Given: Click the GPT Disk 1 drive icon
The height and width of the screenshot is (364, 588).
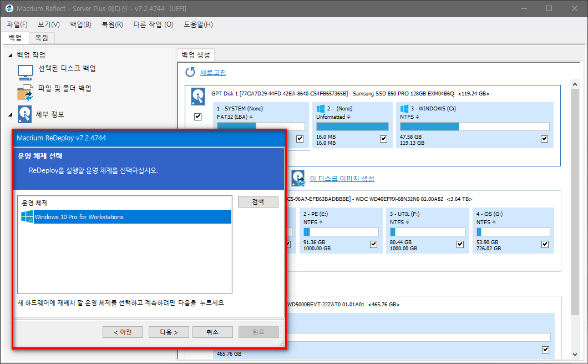Looking at the screenshot, I should [x=197, y=97].
